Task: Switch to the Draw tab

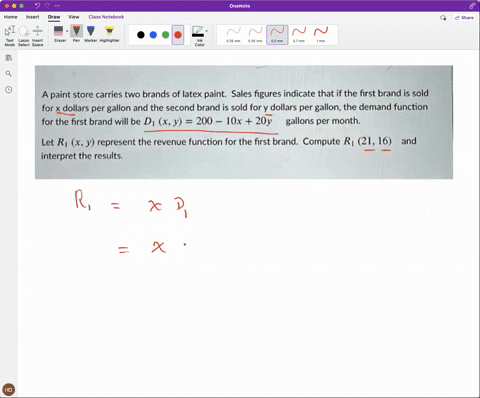Action: tap(54, 17)
